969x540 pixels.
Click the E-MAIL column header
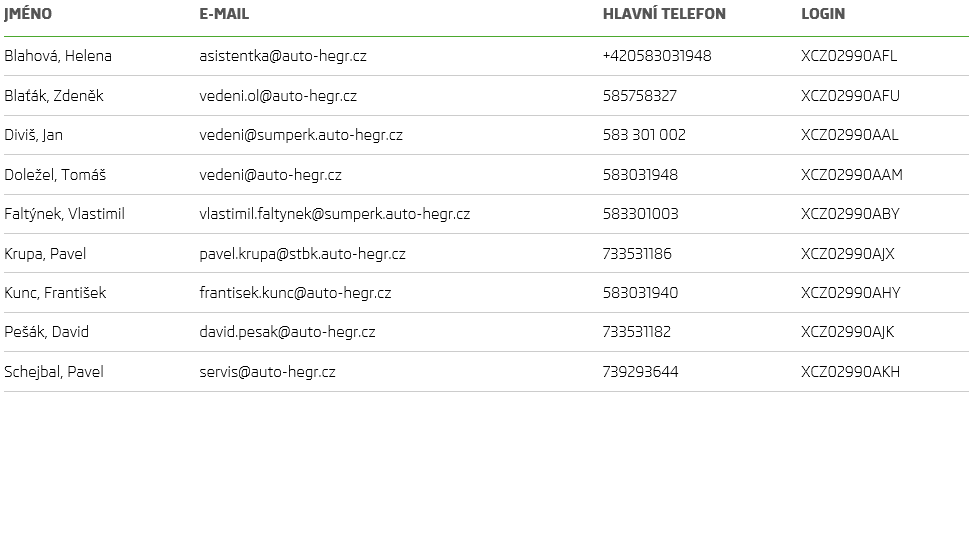pyautogui.click(x=224, y=14)
